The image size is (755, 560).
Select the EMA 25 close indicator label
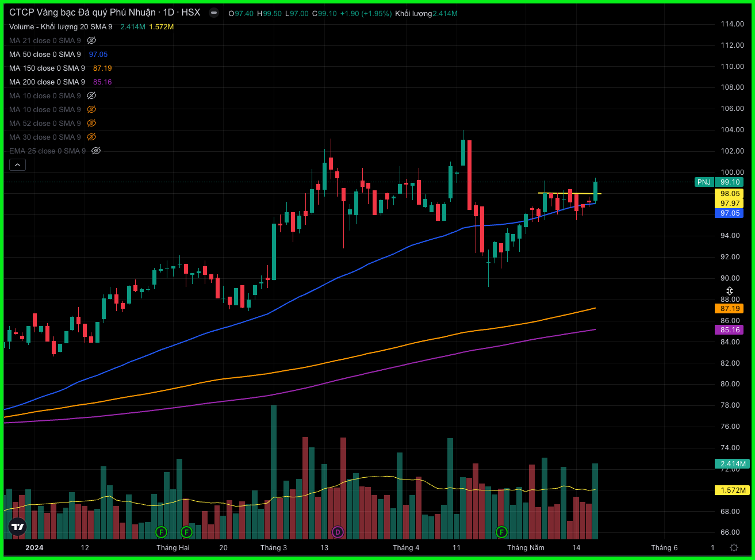point(47,151)
